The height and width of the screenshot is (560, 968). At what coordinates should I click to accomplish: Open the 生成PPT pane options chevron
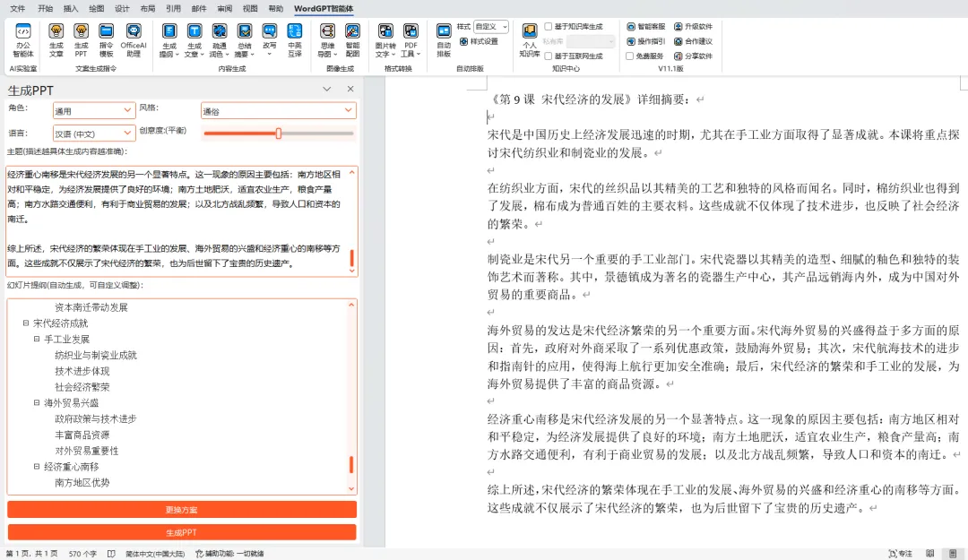click(x=326, y=89)
